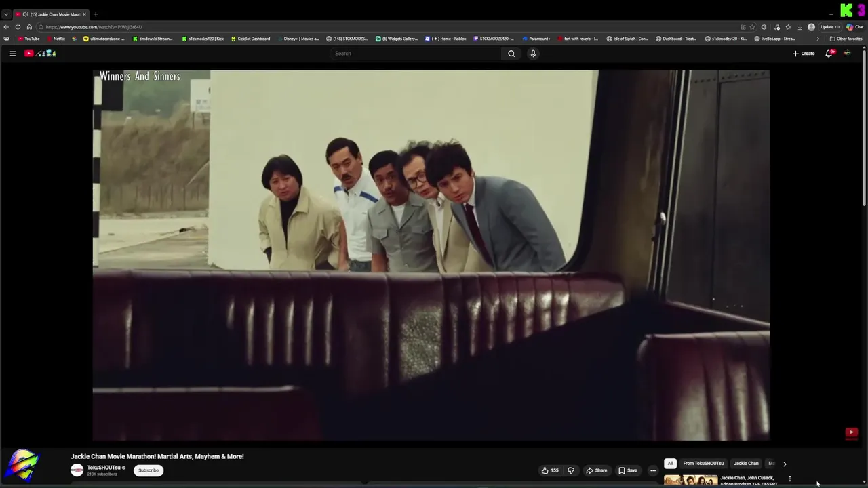
Task: Open the Home - Roblox bookmark
Action: point(446,39)
